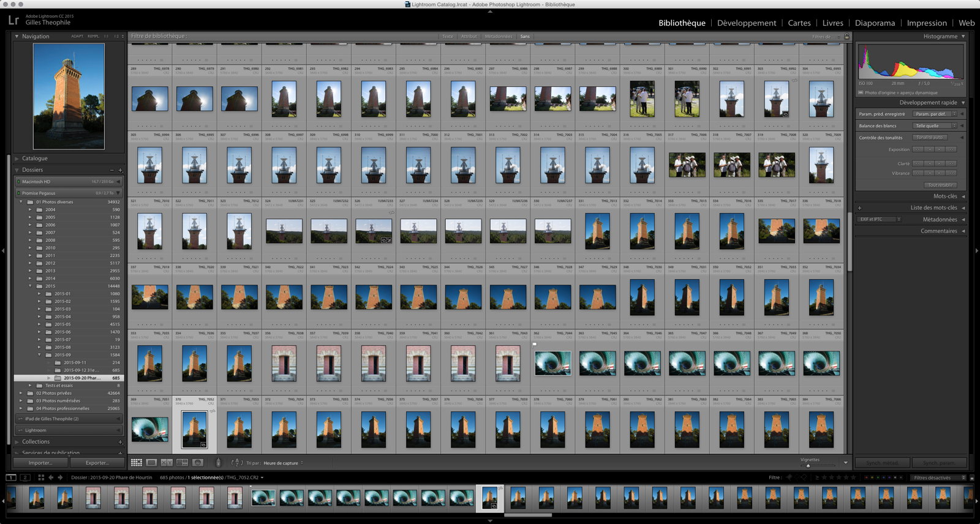Open the Diaporama module
The image size is (980, 524).
[x=875, y=23]
